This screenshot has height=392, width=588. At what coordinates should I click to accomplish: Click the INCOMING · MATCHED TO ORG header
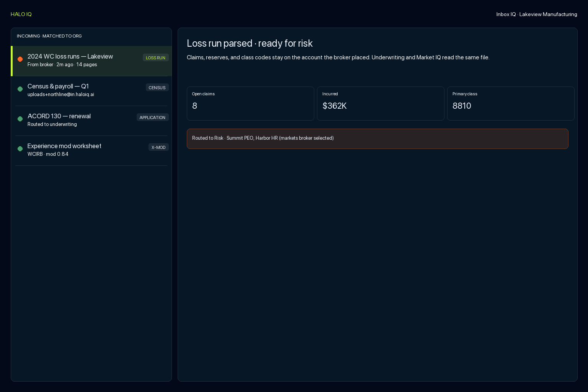49,36
